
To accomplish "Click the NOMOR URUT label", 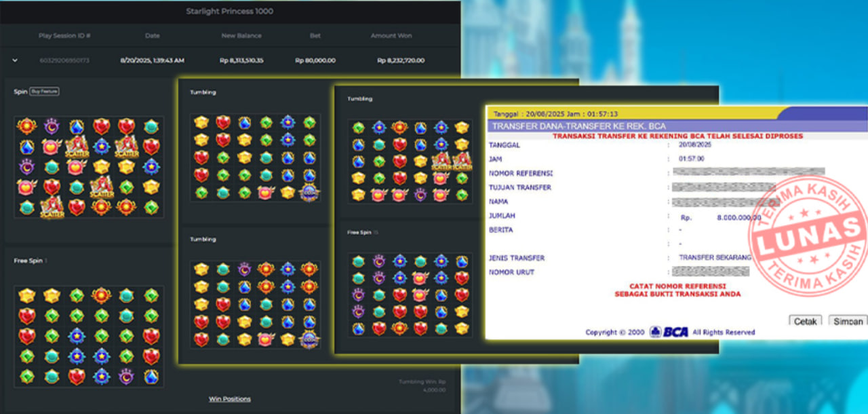I will 511,272.
